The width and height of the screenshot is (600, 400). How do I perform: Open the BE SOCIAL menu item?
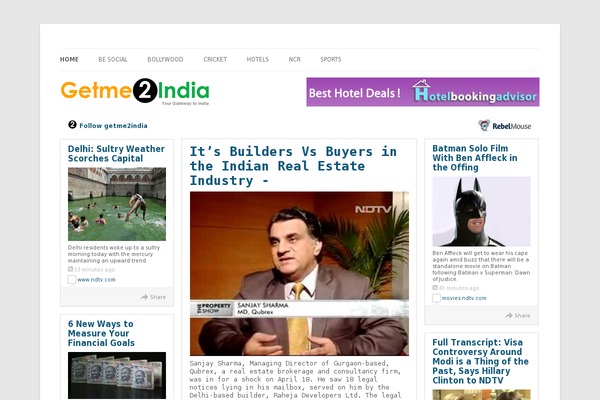pyautogui.click(x=113, y=59)
